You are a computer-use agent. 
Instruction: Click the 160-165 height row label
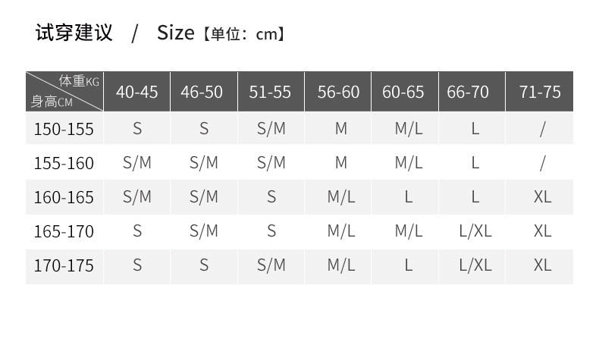click(x=64, y=197)
